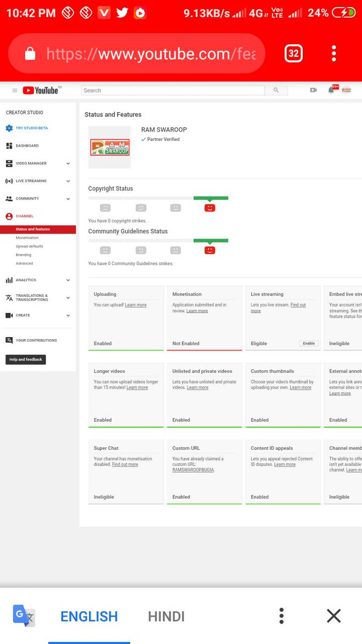The width and height of the screenshot is (362, 644).
Task: Open the notifications bell icon
Action: (x=331, y=90)
